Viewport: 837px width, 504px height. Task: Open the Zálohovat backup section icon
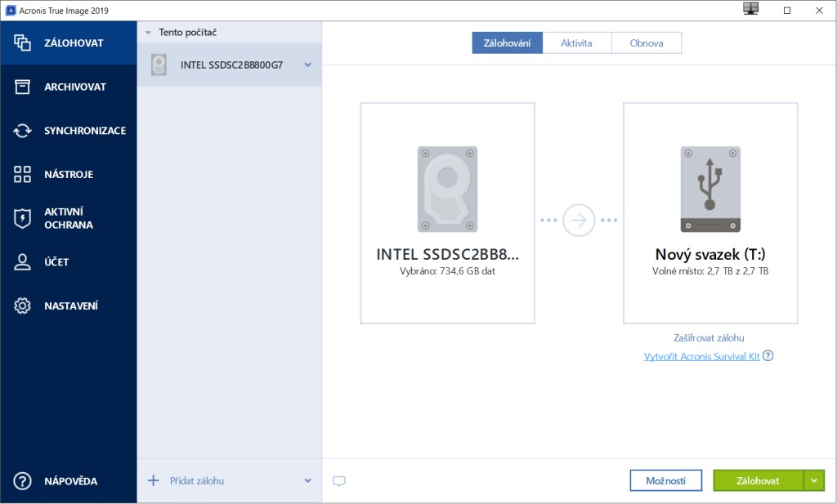point(22,42)
